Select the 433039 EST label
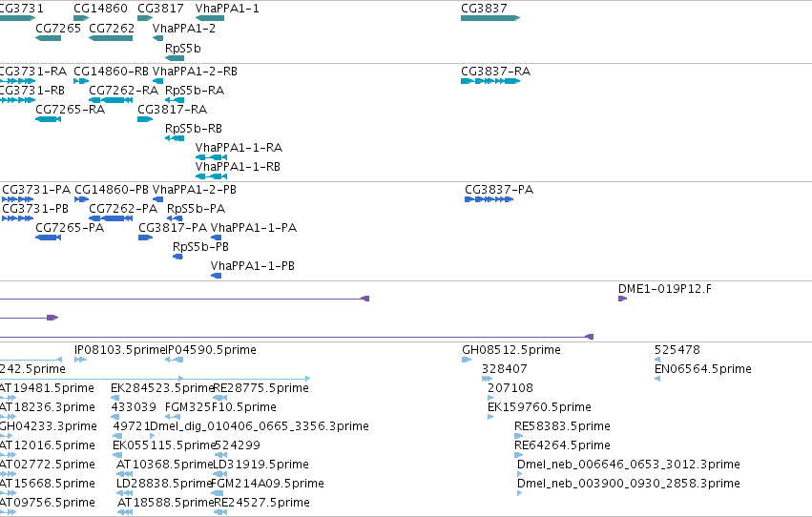 point(134,407)
